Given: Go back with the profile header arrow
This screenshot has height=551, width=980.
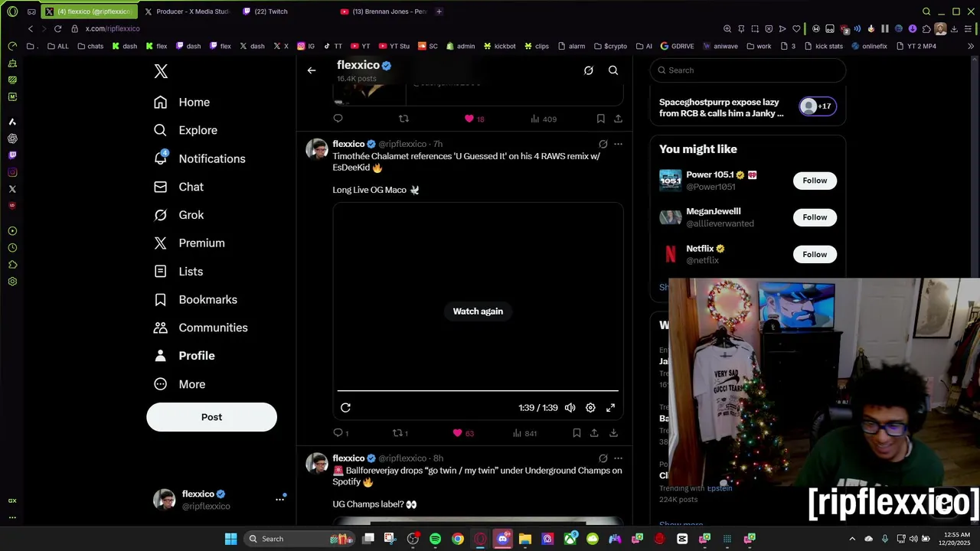Looking at the screenshot, I should [x=312, y=70].
